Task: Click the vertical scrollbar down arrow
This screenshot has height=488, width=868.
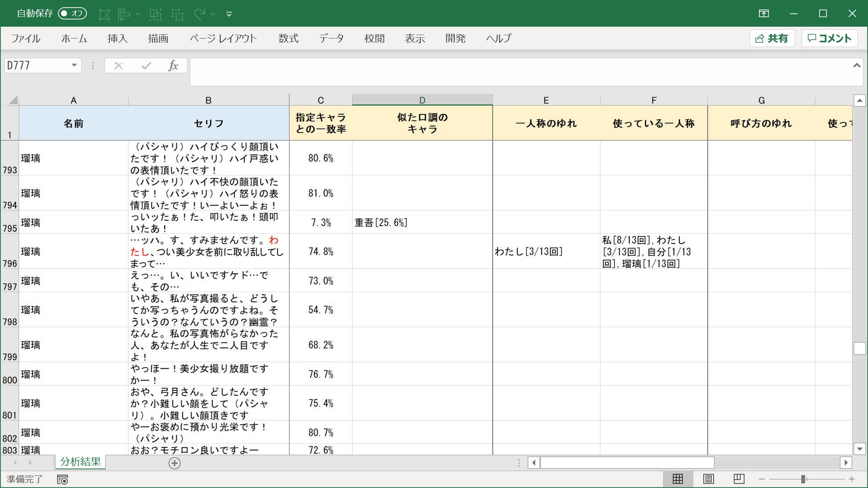Action: (860, 449)
